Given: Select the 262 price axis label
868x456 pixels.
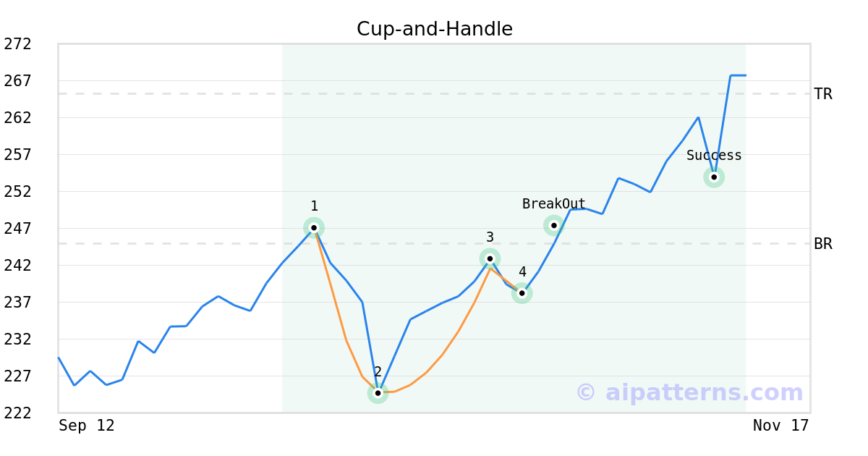Looking at the screenshot, I should pos(17,118).
